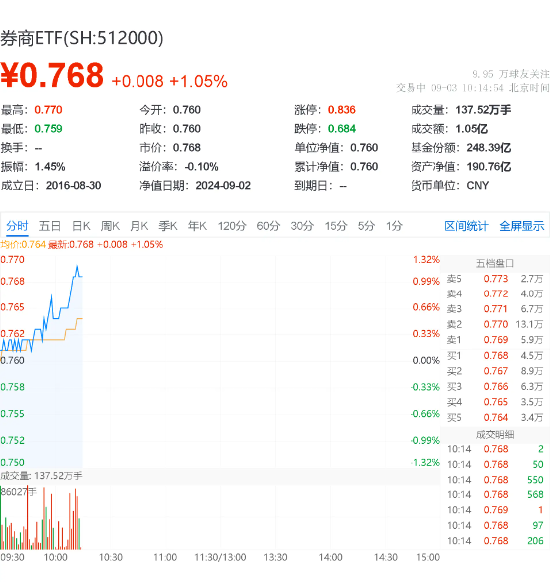The height and width of the screenshot is (584, 550).
Task: Select the 日K chart tab
Action: (x=81, y=226)
